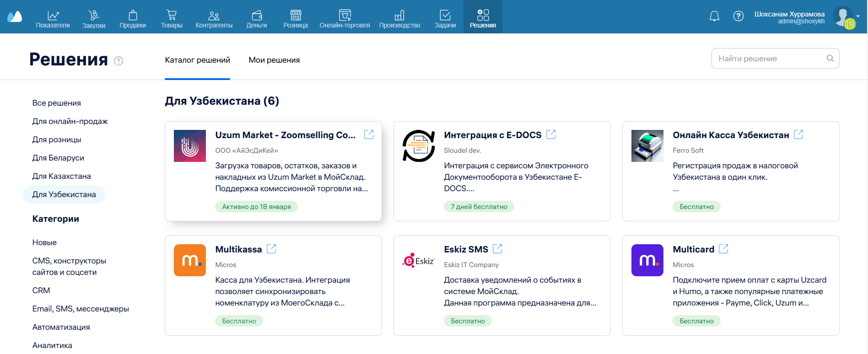The image size is (868, 354).
Task: Open Uzum Market solution in new tab icon
Action: (x=369, y=134)
